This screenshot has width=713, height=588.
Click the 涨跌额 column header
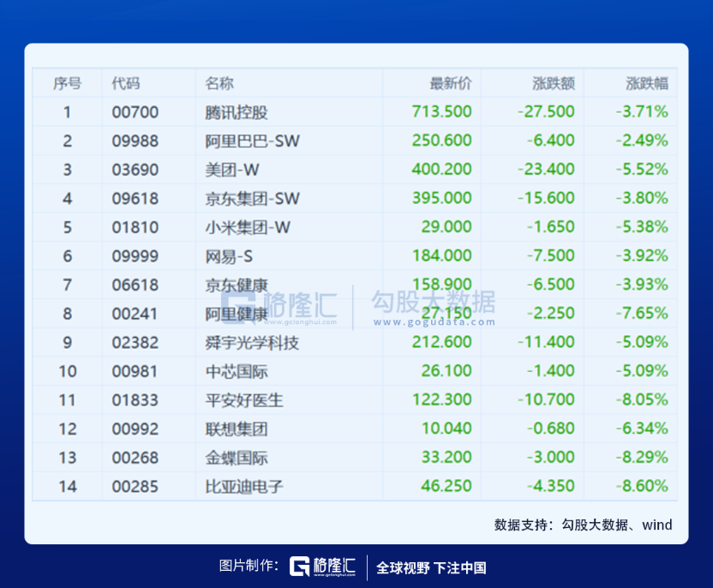click(x=553, y=83)
